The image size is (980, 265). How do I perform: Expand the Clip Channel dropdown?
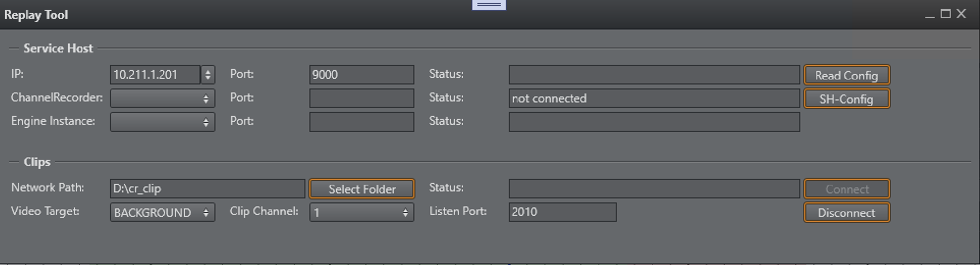pyautogui.click(x=361, y=212)
